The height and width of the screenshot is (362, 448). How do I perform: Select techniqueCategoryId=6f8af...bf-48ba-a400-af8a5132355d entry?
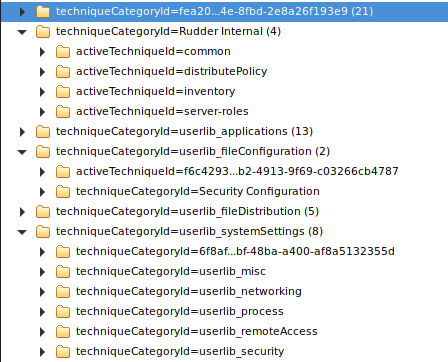(x=235, y=251)
